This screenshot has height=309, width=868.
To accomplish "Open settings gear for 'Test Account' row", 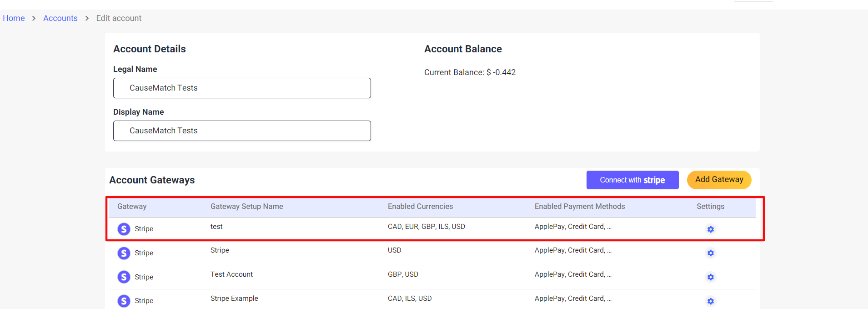I will [710, 277].
